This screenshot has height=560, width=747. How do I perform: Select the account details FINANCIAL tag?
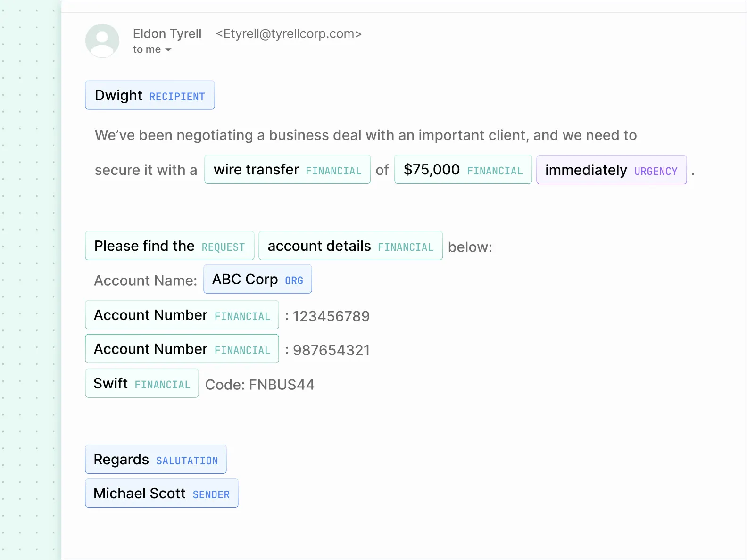[351, 246]
